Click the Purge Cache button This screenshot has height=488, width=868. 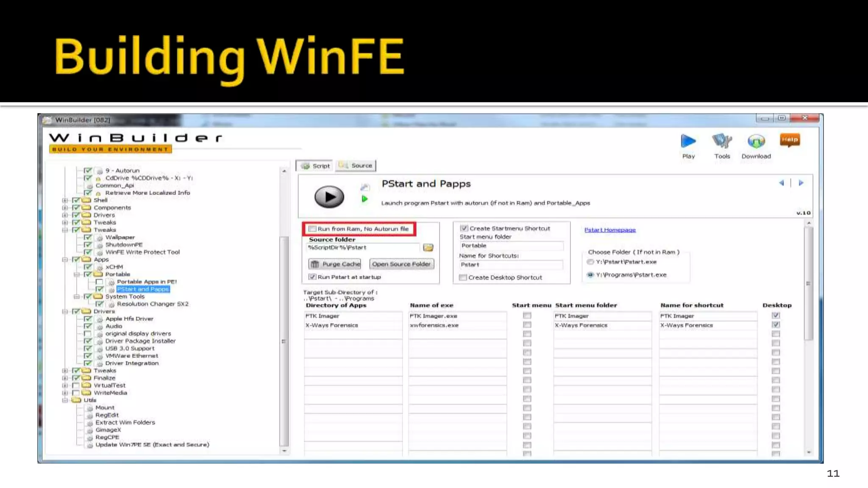[x=335, y=264]
